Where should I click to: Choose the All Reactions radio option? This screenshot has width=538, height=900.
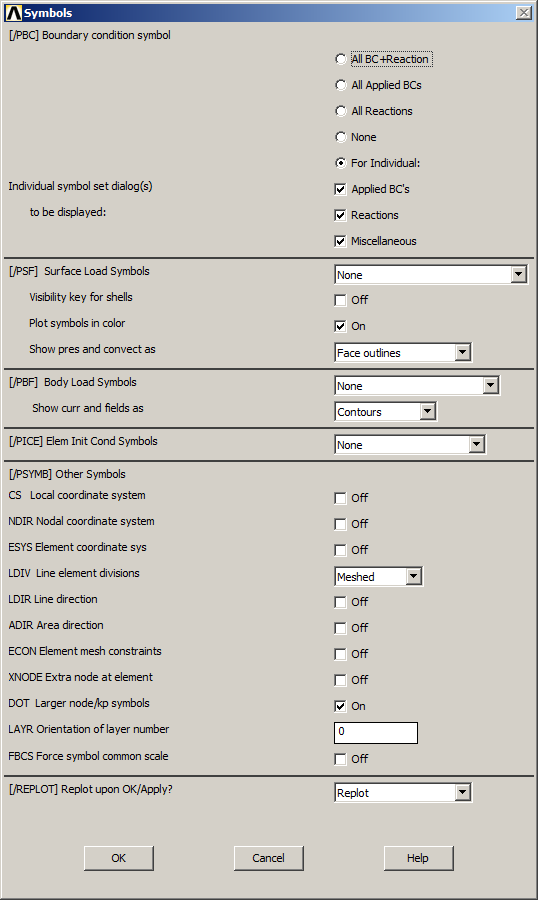point(340,111)
